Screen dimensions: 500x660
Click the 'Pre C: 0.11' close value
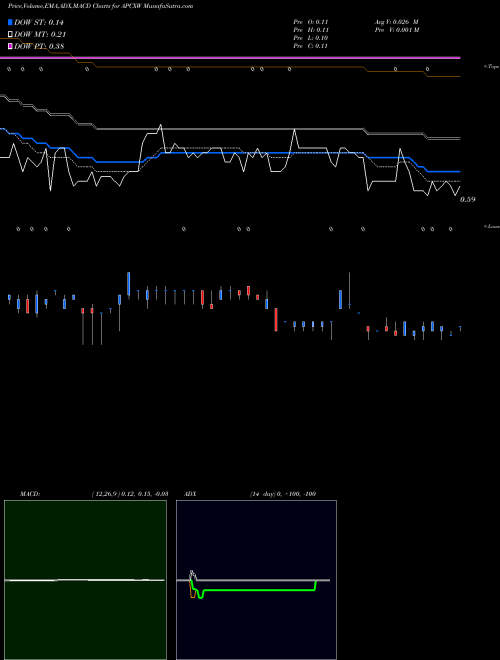(x=311, y=46)
